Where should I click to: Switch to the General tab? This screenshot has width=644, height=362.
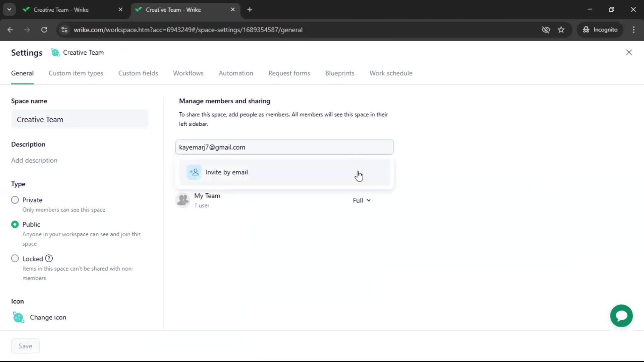point(22,73)
